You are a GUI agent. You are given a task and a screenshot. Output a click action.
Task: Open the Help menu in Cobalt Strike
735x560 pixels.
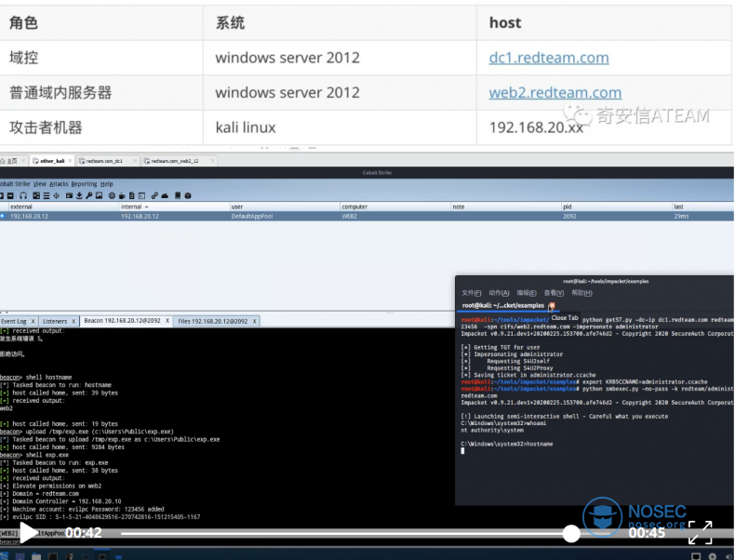coord(106,183)
